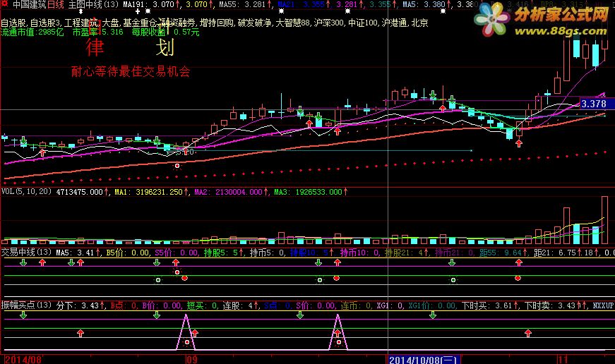Open the 基金重仓 category tag
615x364 pixels.
pyautogui.click(x=140, y=23)
